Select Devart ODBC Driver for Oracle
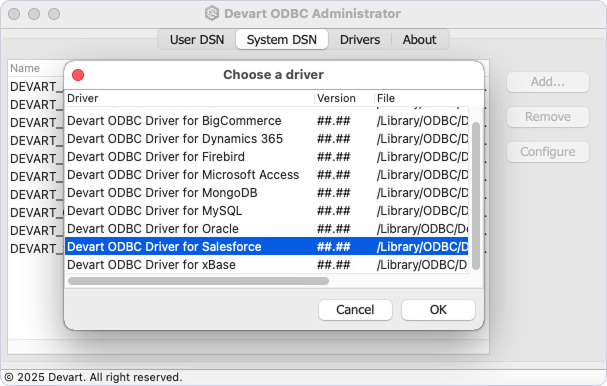Viewport: 607px width, 386px height. (x=266, y=229)
